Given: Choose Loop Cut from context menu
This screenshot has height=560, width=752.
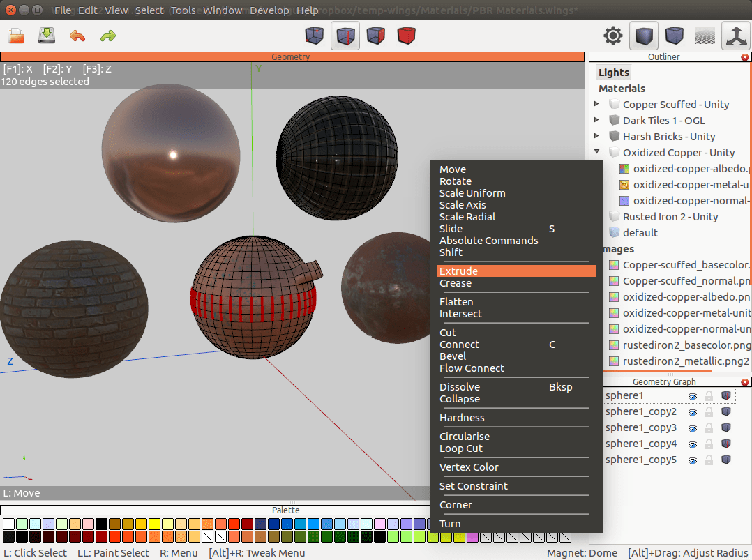Looking at the screenshot, I should point(516,448).
